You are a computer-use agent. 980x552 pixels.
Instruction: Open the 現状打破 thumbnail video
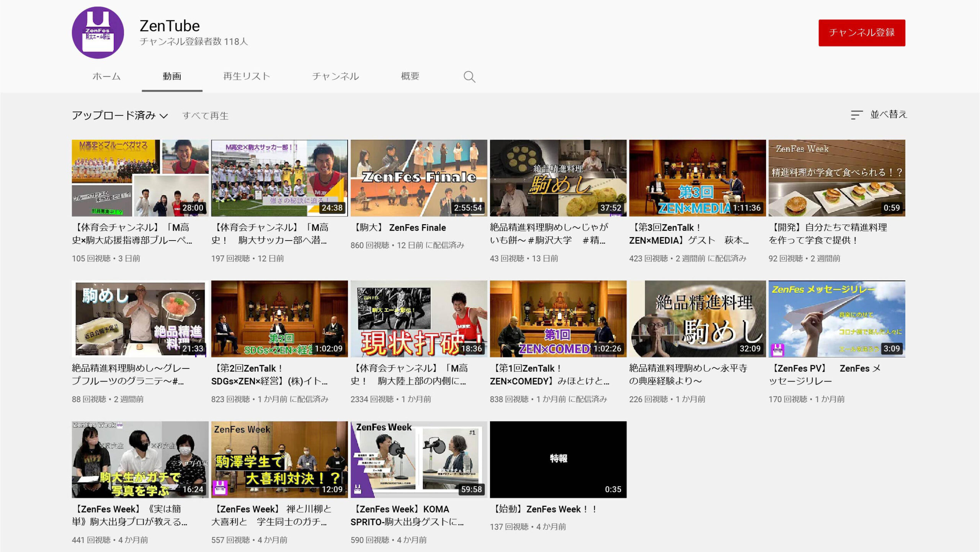click(x=419, y=319)
